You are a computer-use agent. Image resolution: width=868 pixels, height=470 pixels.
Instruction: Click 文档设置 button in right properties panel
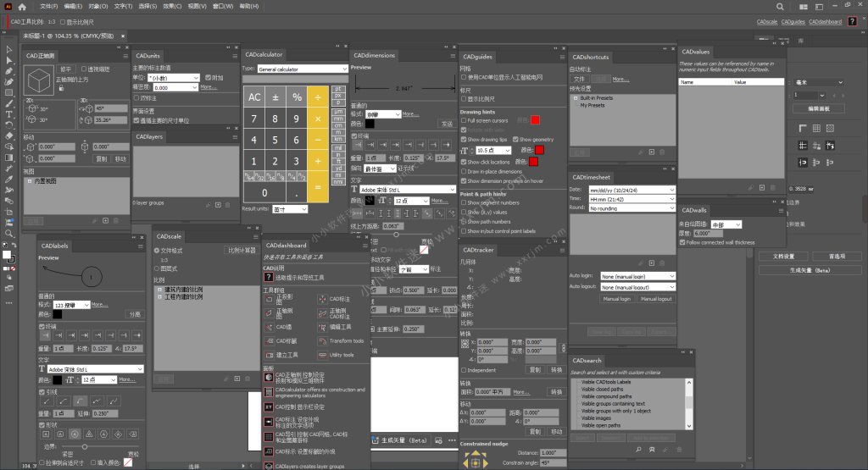[x=783, y=256]
